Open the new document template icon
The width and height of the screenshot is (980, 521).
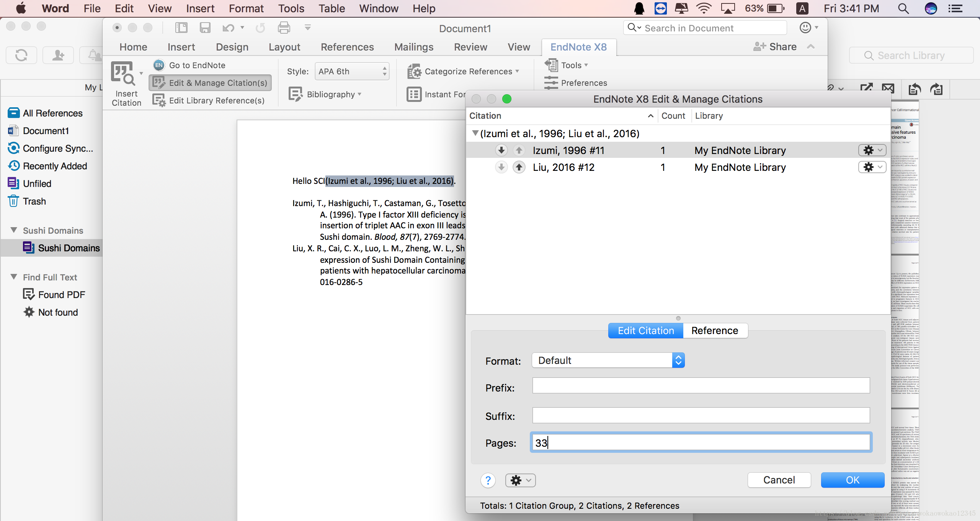[x=181, y=28]
